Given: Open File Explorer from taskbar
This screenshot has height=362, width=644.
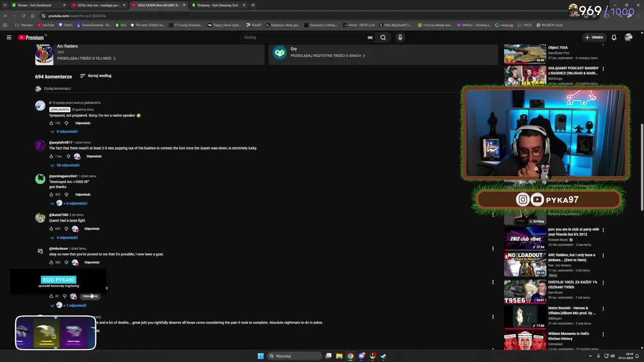Looking at the screenshot, I should tap(339, 356).
